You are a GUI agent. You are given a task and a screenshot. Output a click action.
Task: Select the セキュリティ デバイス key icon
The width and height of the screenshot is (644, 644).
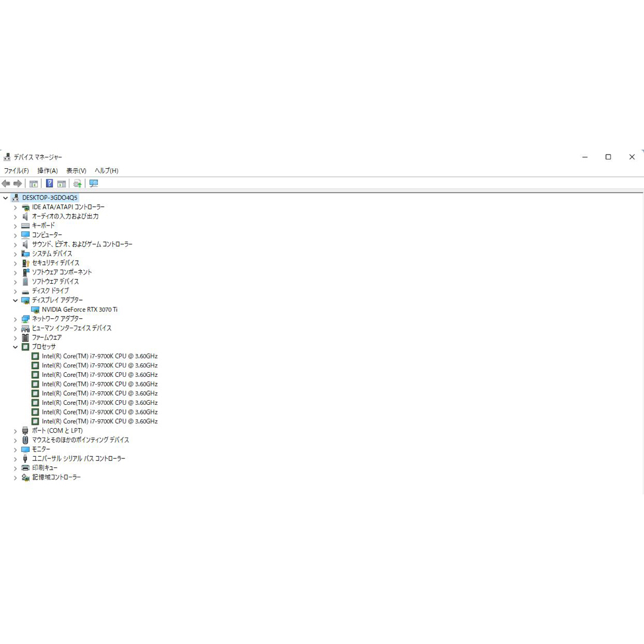(x=26, y=263)
